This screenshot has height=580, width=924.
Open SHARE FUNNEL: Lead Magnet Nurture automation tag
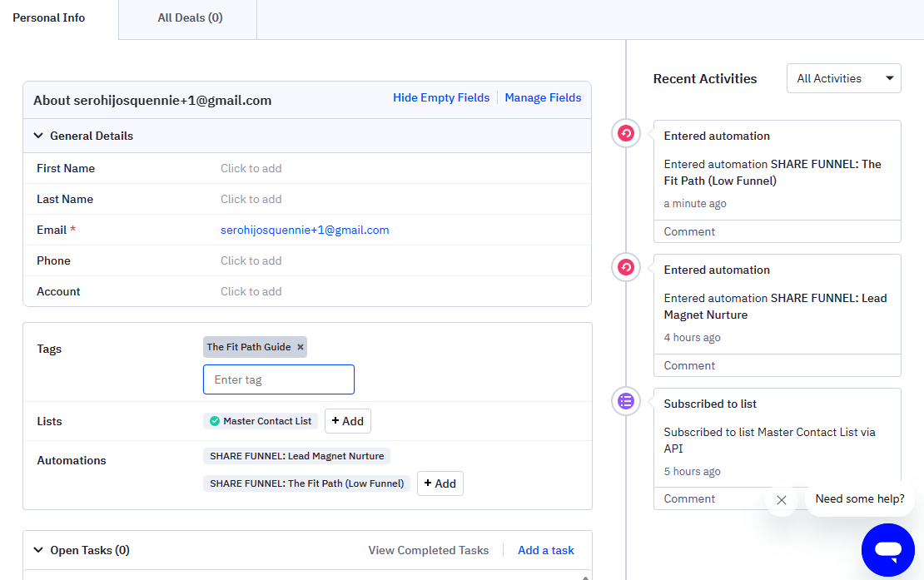pyautogui.click(x=296, y=456)
